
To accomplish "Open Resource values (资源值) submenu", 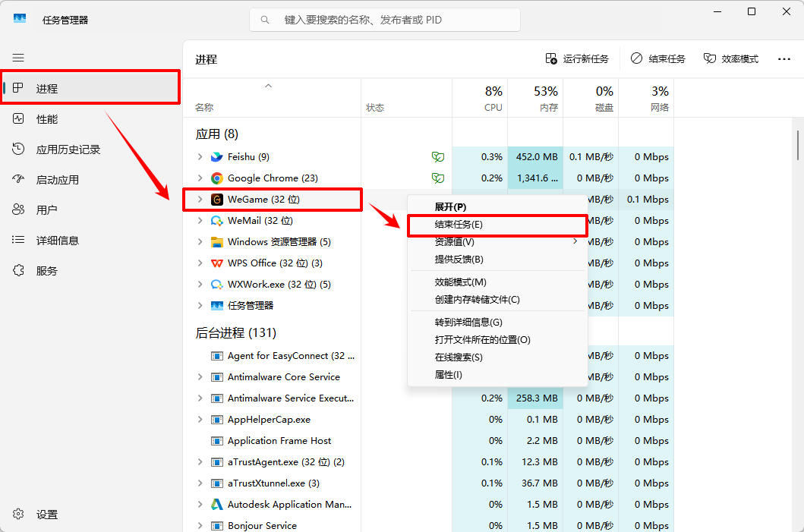I will pos(497,242).
